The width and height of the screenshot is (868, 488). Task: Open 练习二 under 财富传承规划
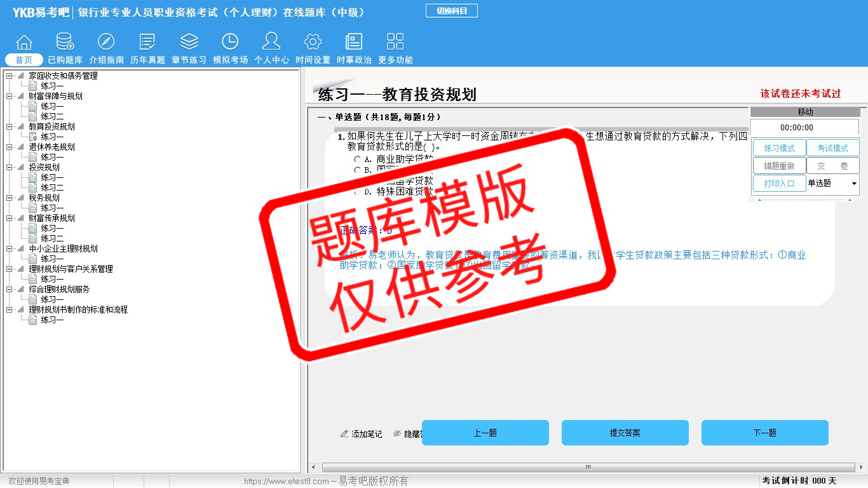[53, 239]
